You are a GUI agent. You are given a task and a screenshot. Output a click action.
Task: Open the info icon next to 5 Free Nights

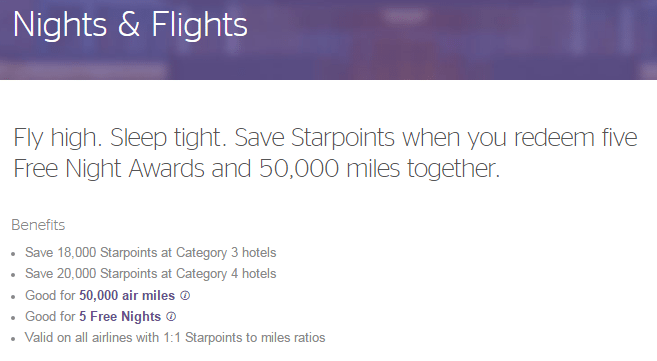point(171,317)
